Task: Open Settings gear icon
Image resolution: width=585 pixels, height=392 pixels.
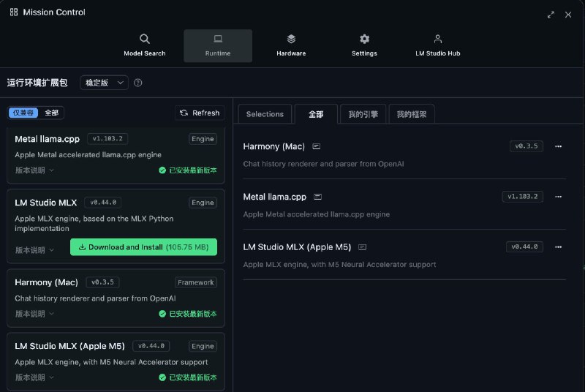Action: tap(364, 39)
